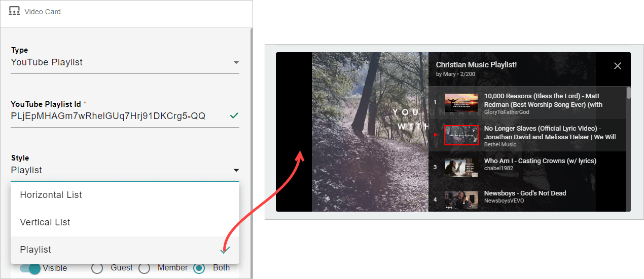Click the 'GloryToFatherGod' channel name

click(507, 112)
